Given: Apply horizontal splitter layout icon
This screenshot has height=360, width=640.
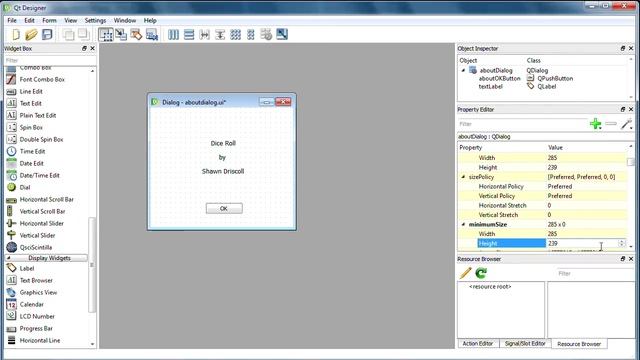Looking at the screenshot, I should (x=204, y=35).
